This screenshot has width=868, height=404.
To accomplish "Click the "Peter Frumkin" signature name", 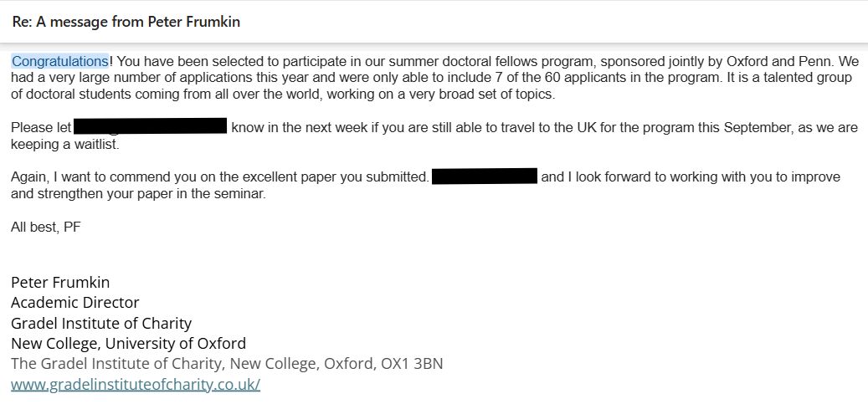I will click(x=60, y=282).
